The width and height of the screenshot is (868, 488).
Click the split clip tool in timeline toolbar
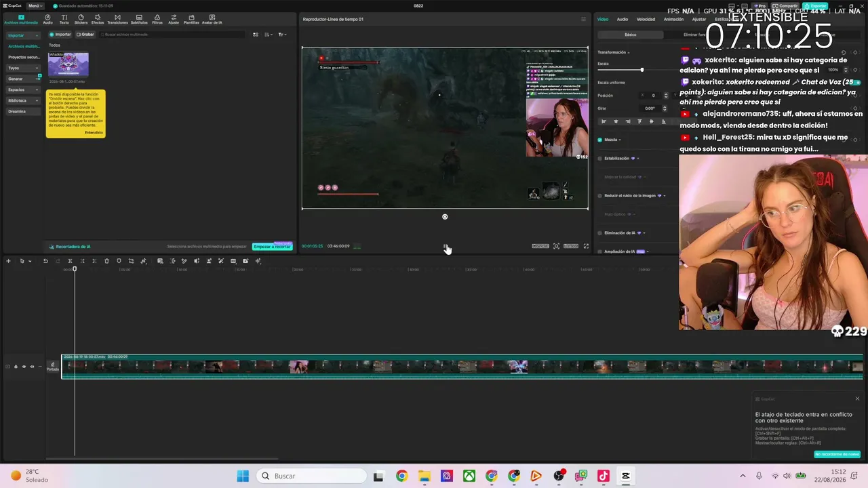70,261
